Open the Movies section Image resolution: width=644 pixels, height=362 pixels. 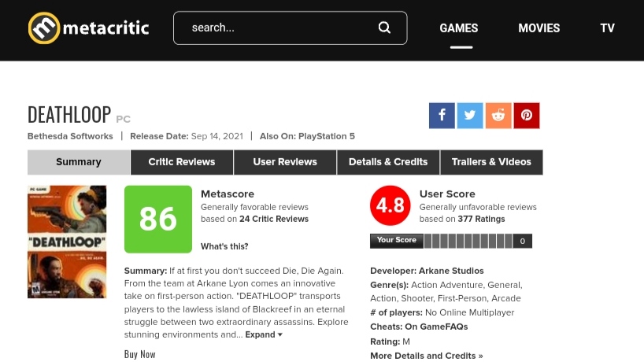(x=539, y=28)
